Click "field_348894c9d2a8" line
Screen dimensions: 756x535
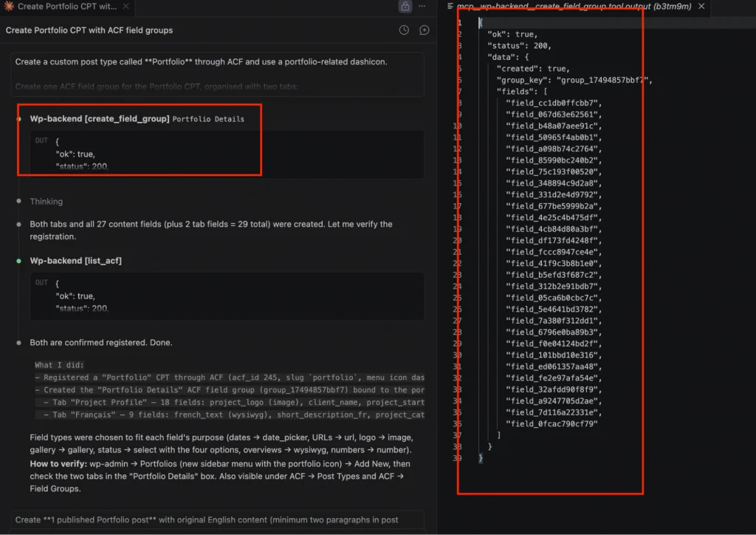554,183
